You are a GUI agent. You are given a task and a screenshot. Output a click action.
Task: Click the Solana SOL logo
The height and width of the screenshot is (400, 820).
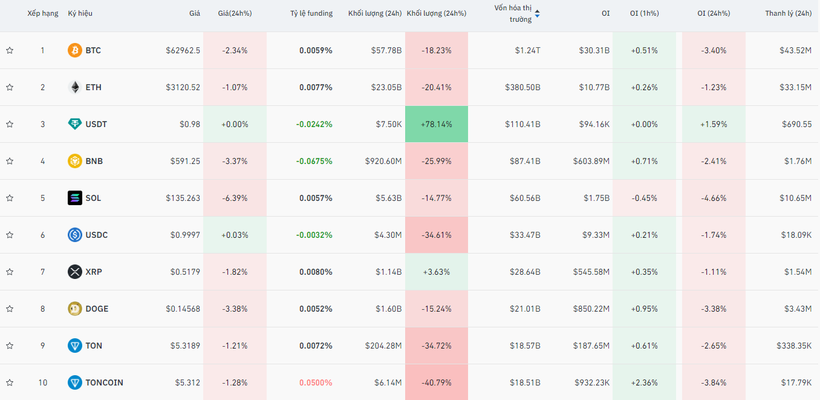(x=75, y=198)
